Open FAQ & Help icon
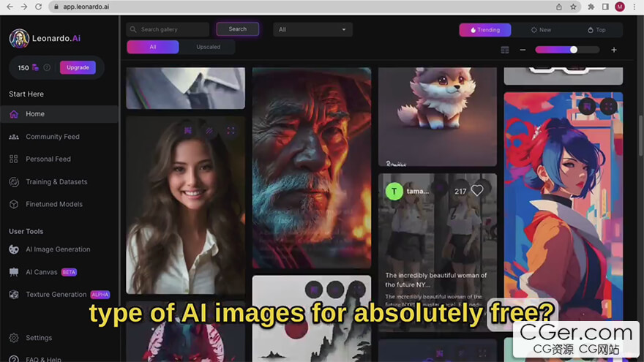644x362 pixels. [x=14, y=359]
